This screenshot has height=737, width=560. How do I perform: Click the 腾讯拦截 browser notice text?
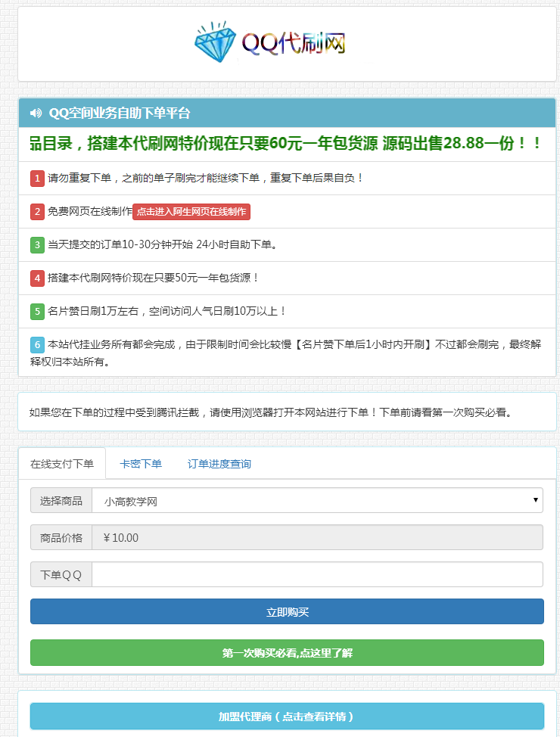click(x=270, y=412)
